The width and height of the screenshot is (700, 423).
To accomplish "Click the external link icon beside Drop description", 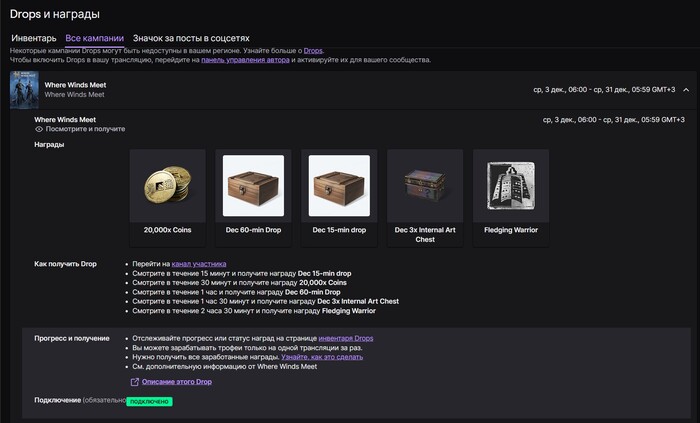I will point(134,382).
